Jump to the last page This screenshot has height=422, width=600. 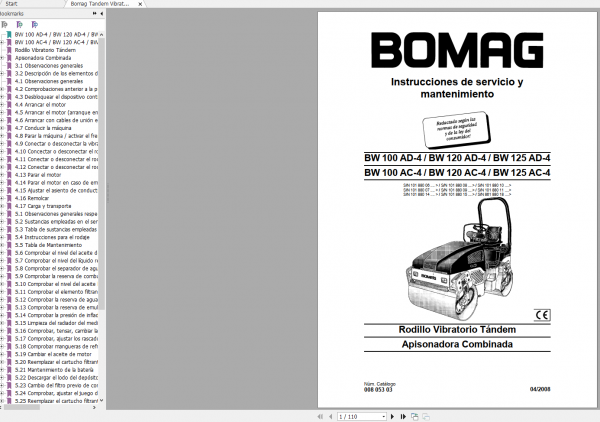(x=403, y=416)
